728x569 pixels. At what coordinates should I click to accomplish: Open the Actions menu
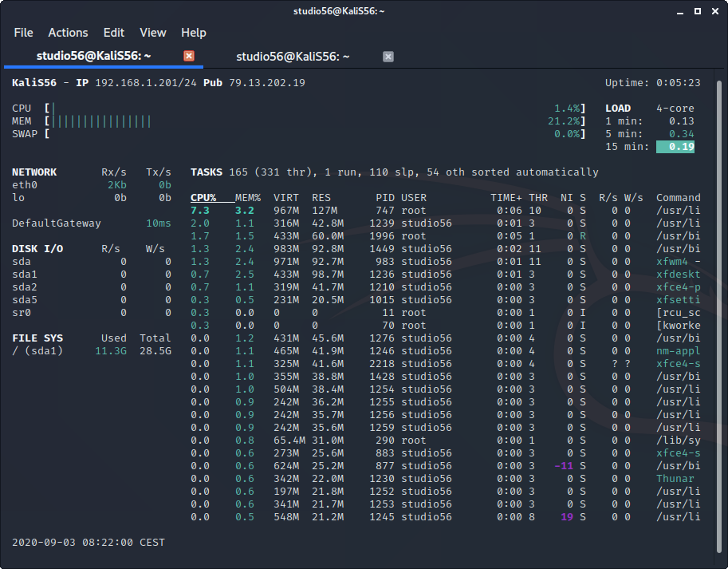[68, 33]
